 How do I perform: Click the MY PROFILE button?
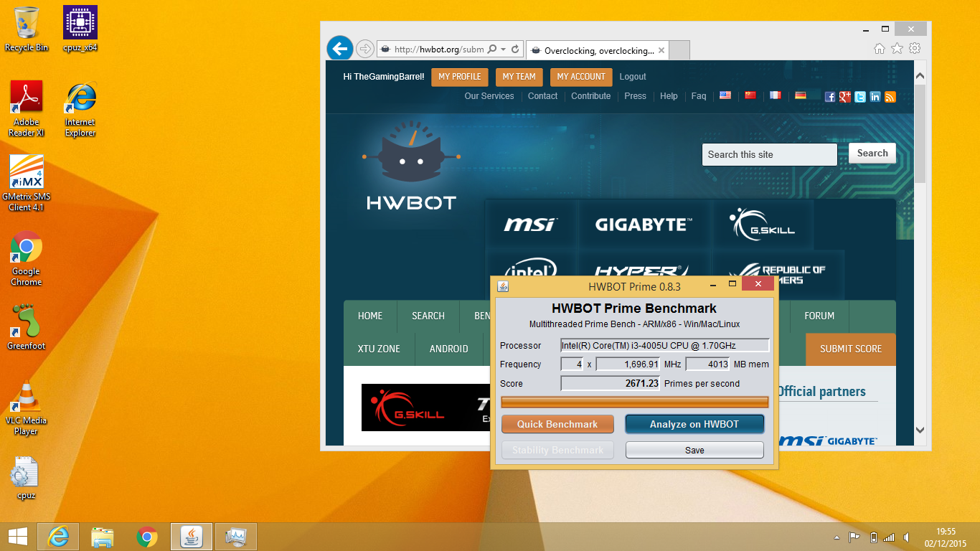point(460,77)
